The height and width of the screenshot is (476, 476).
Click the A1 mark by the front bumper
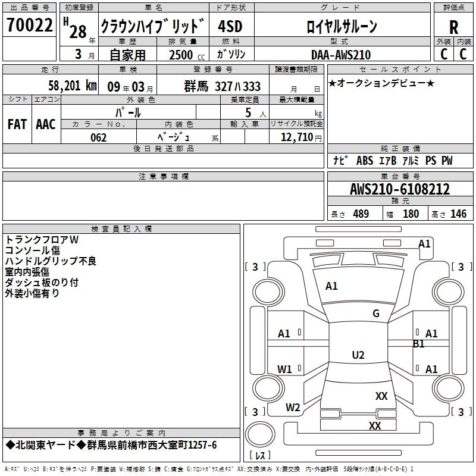click(x=424, y=244)
